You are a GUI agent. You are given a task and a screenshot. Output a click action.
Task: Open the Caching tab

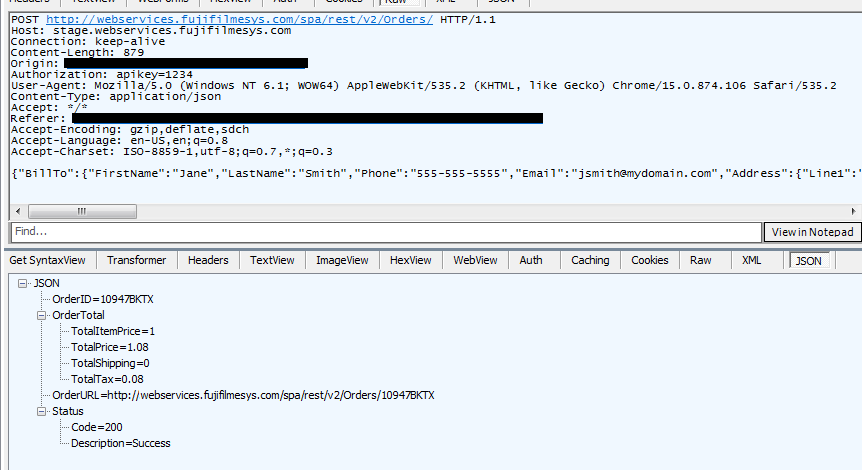[590, 261]
